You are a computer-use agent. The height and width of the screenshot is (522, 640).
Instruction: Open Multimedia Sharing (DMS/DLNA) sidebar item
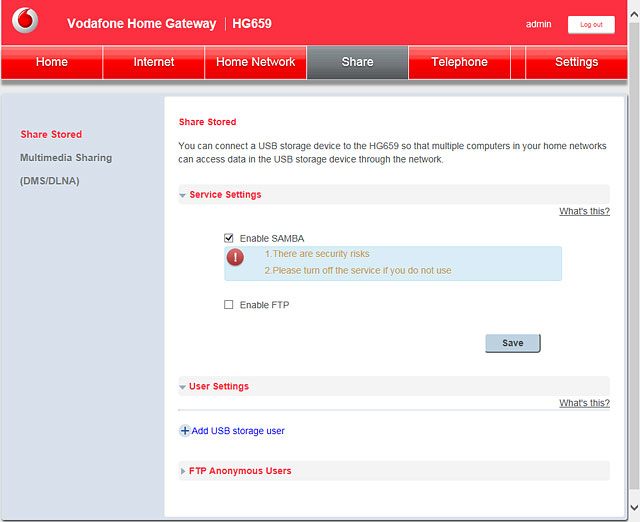click(66, 169)
